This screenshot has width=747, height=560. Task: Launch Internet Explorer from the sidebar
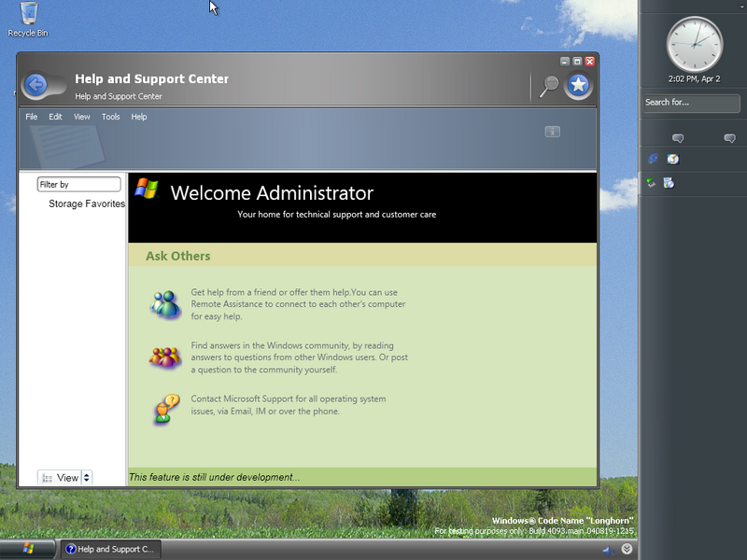pyautogui.click(x=653, y=159)
